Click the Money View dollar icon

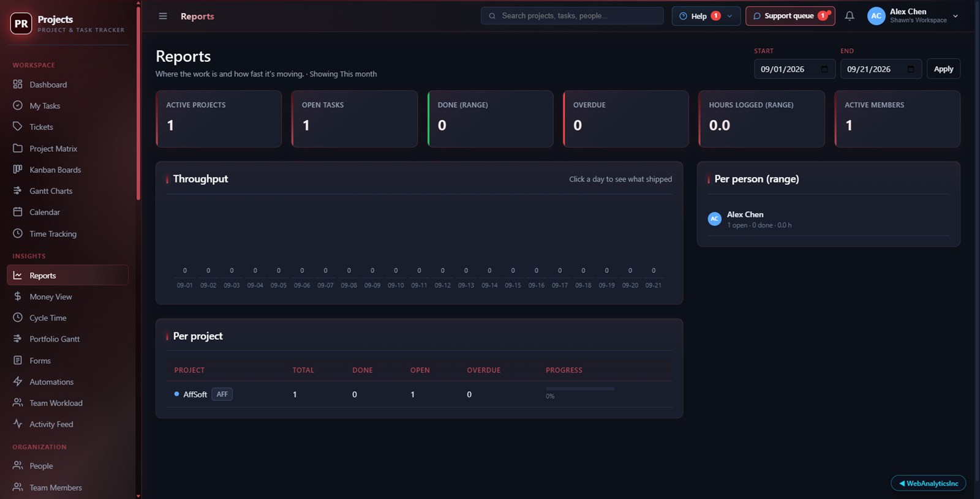18,296
